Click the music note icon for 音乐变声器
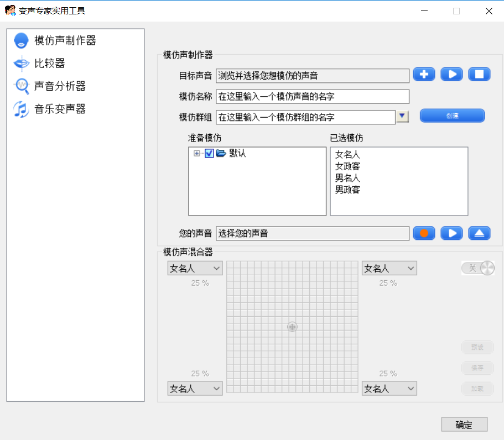 pos(21,109)
